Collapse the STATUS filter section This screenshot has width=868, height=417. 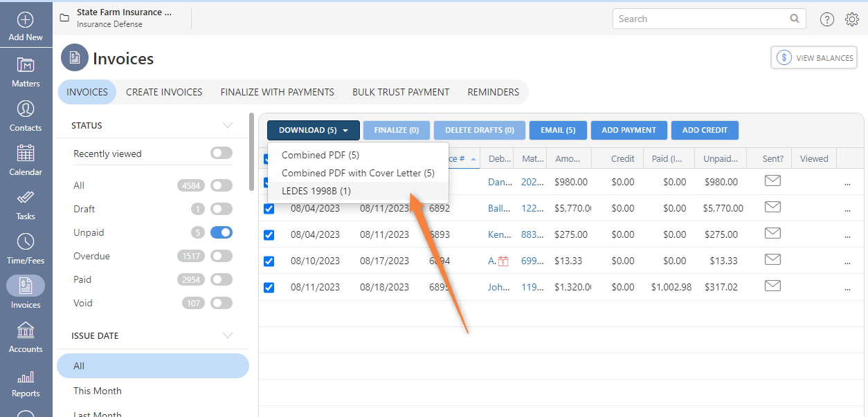coord(228,125)
